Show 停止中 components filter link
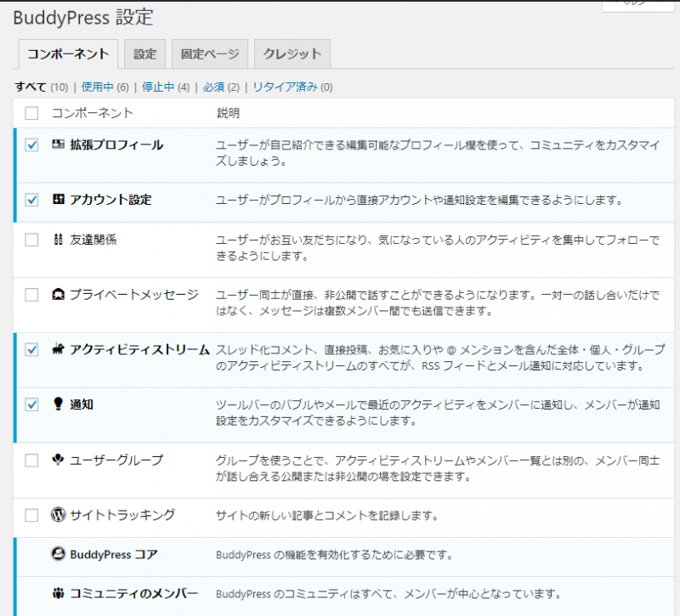The image size is (680, 616). tap(159, 87)
